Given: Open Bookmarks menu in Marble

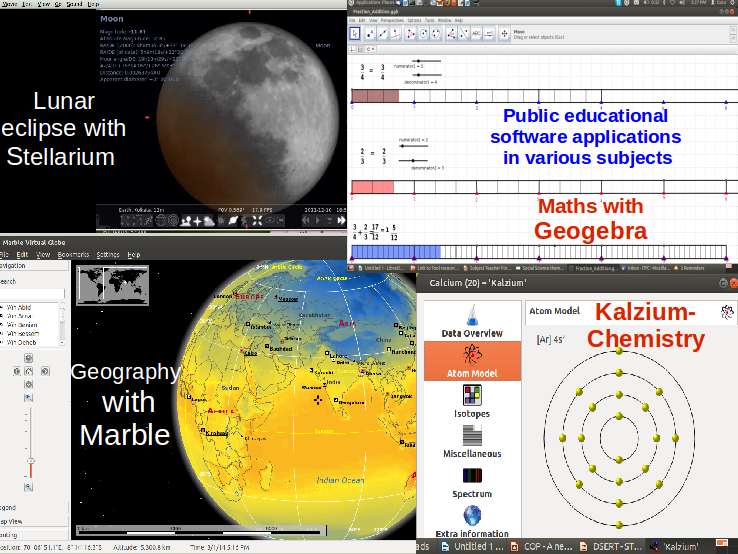Looking at the screenshot, I should pos(73,255).
